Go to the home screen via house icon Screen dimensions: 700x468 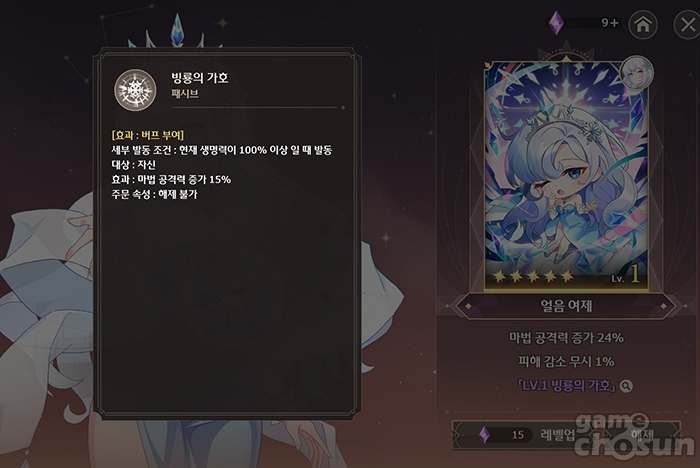click(x=643, y=25)
